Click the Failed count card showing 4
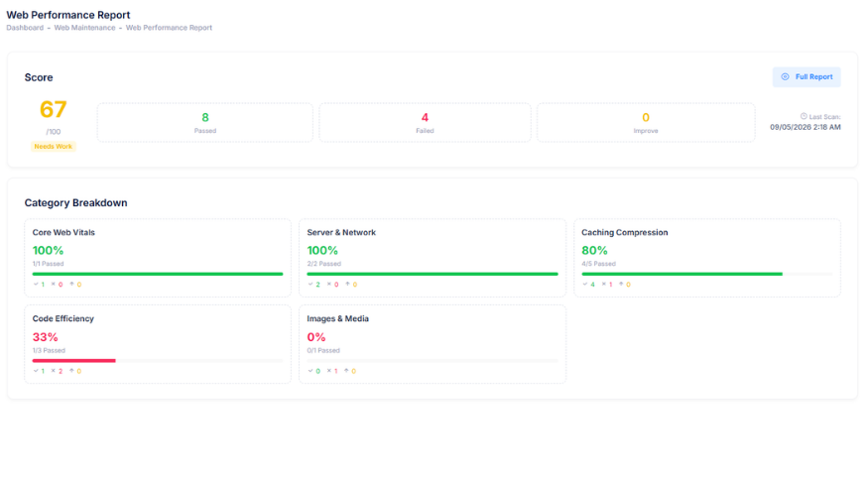 click(425, 122)
